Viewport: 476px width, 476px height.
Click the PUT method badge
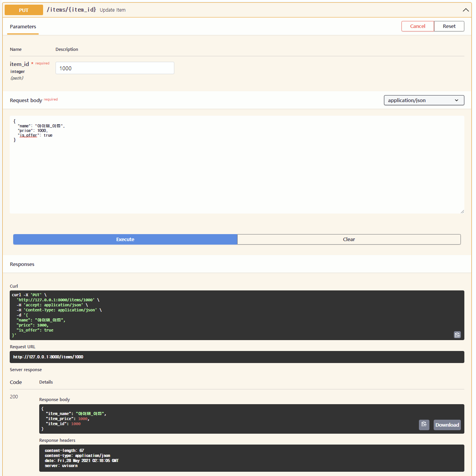pyautogui.click(x=24, y=10)
